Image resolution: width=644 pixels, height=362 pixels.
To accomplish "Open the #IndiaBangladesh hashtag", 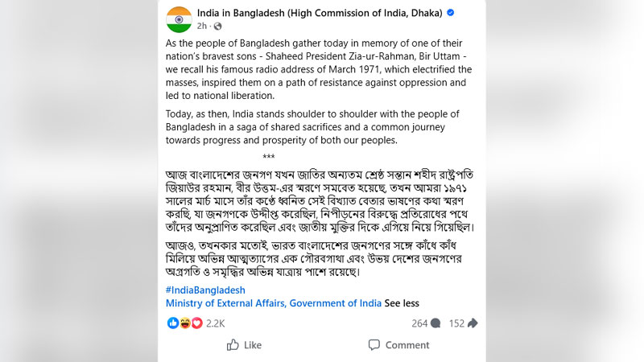I will (x=205, y=290).
